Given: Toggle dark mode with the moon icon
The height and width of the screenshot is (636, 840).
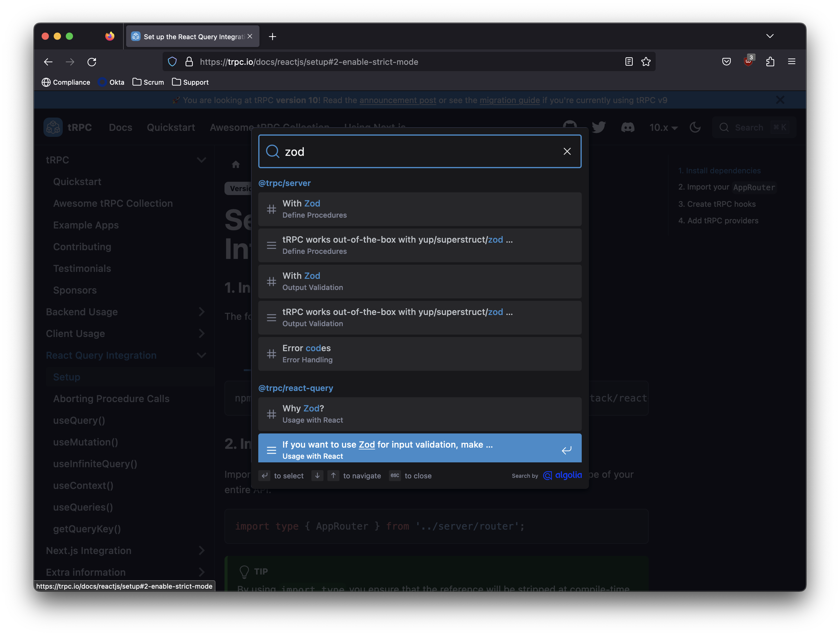Looking at the screenshot, I should (x=695, y=128).
